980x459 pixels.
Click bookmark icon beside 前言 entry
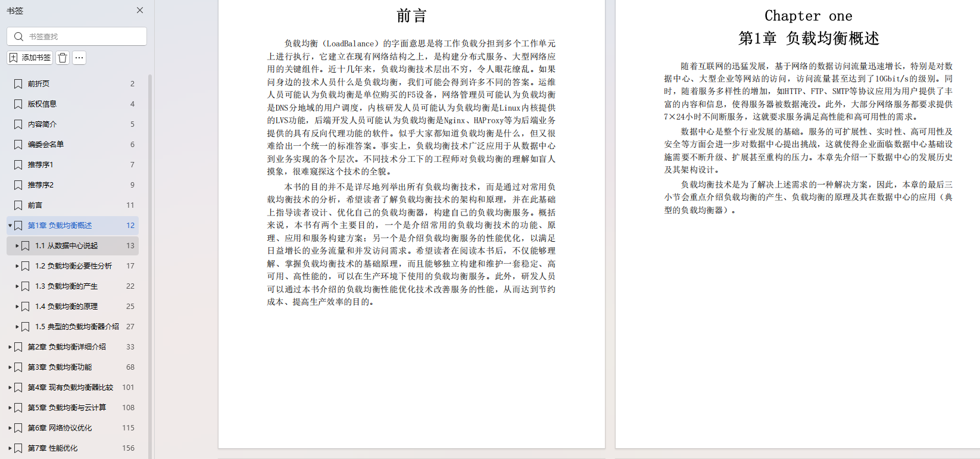pyautogui.click(x=18, y=205)
